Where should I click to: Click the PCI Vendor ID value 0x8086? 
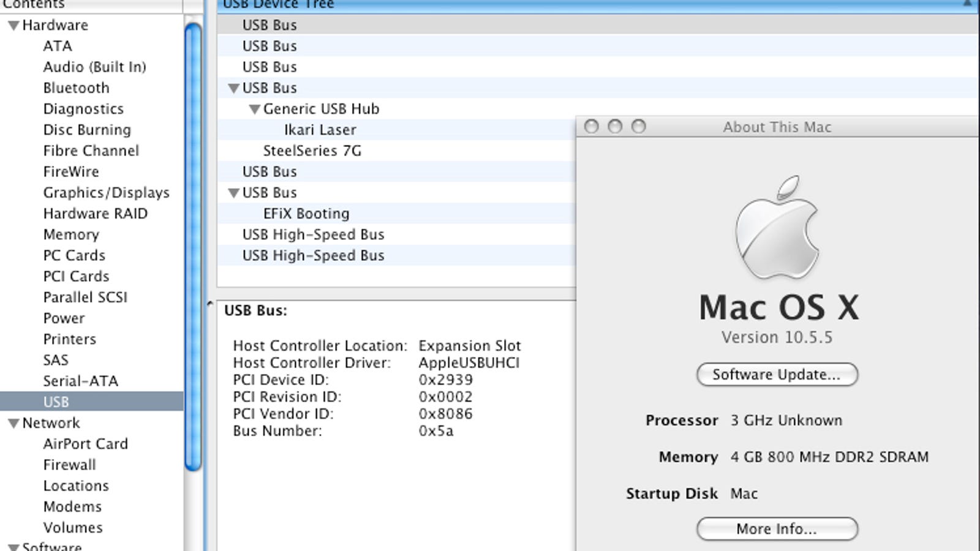click(445, 414)
